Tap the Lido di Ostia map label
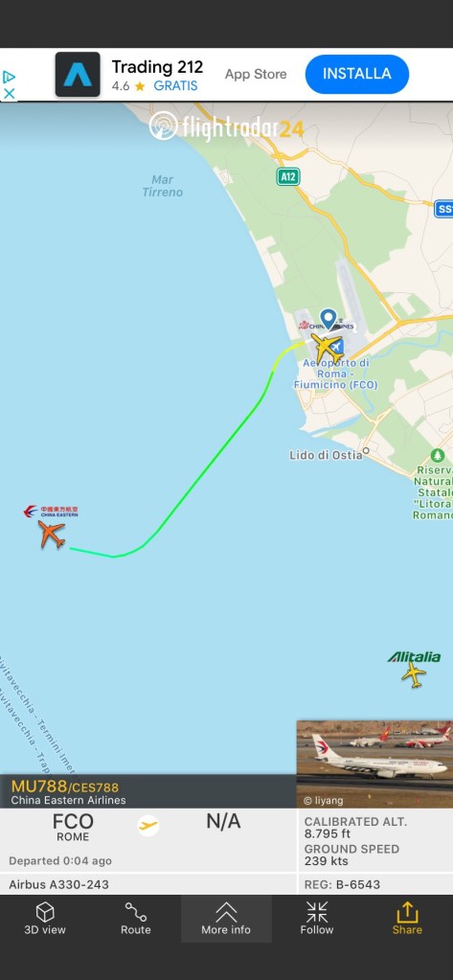This screenshot has height=980, width=453. pos(326,455)
